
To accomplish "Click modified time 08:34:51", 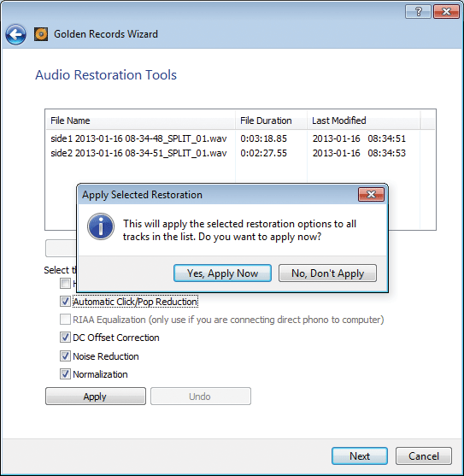I will 386,138.
